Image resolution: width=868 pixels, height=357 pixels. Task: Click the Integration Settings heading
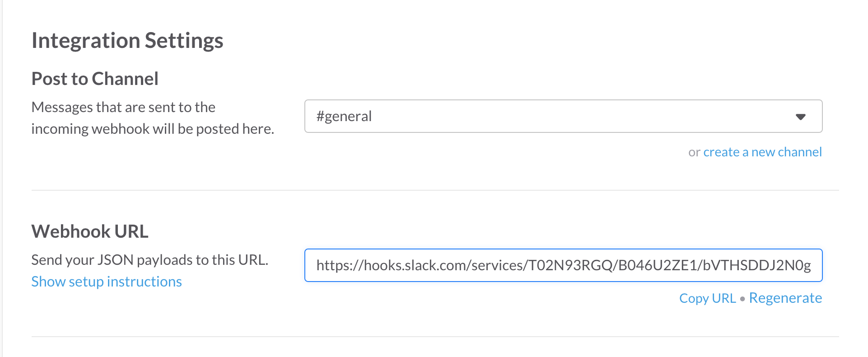coord(127,41)
